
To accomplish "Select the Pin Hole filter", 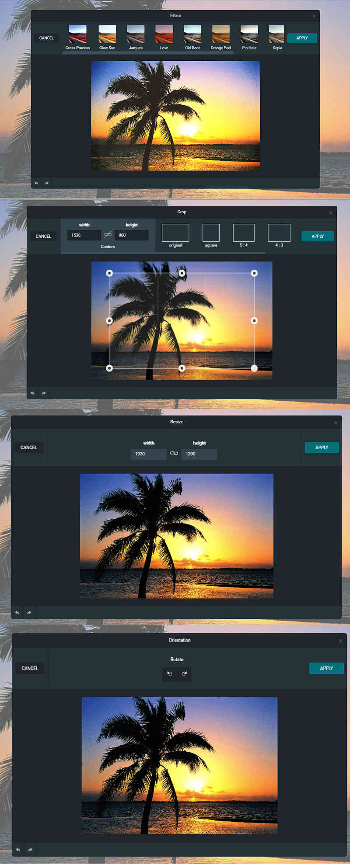I will [x=249, y=34].
